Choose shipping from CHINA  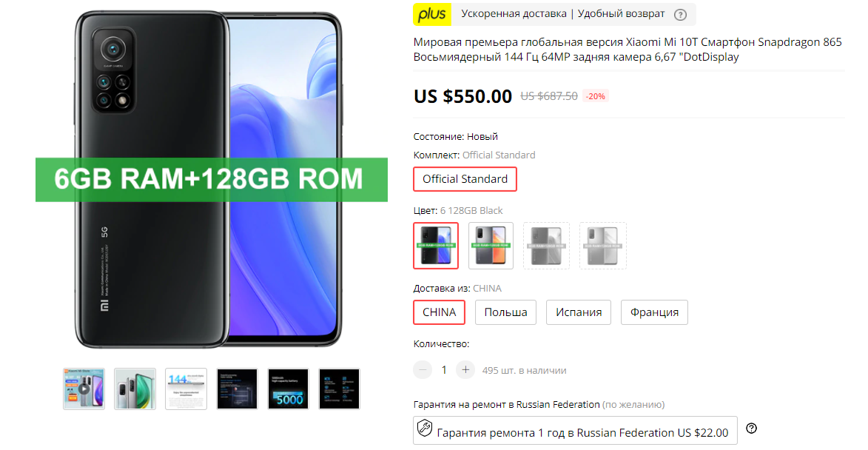point(439,312)
